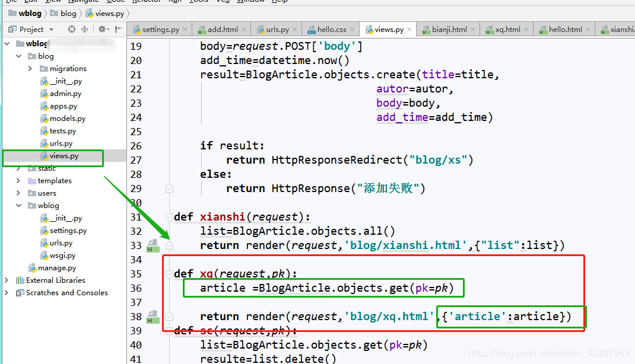Select urls.py under the blog folder

pyautogui.click(x=61, y=143)
